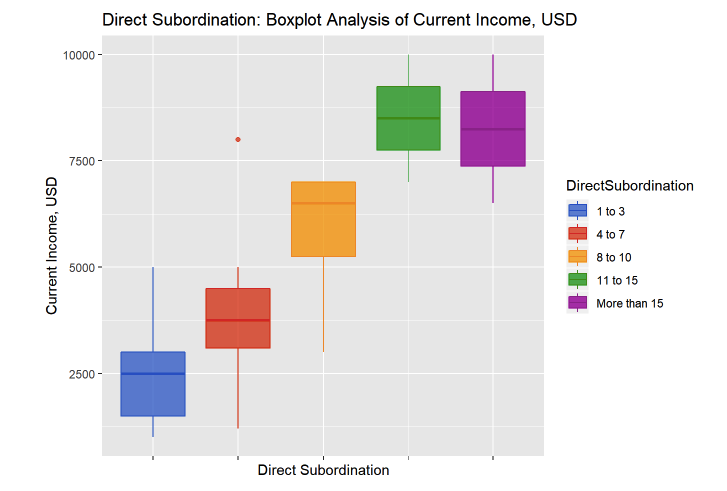Select the "Current Income, USD" y-axis title
Image resolution: width=727 pixels, height=491 pixels.
52,247
